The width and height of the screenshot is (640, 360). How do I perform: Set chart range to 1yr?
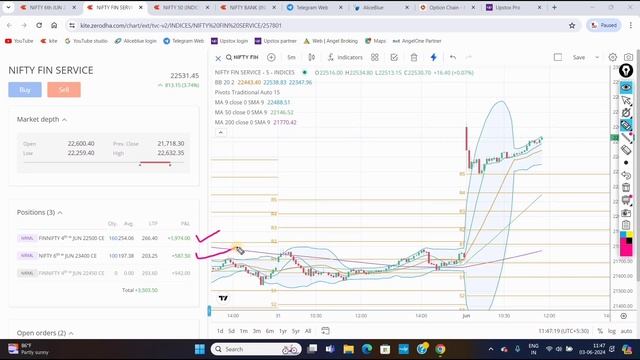[283, 331]
